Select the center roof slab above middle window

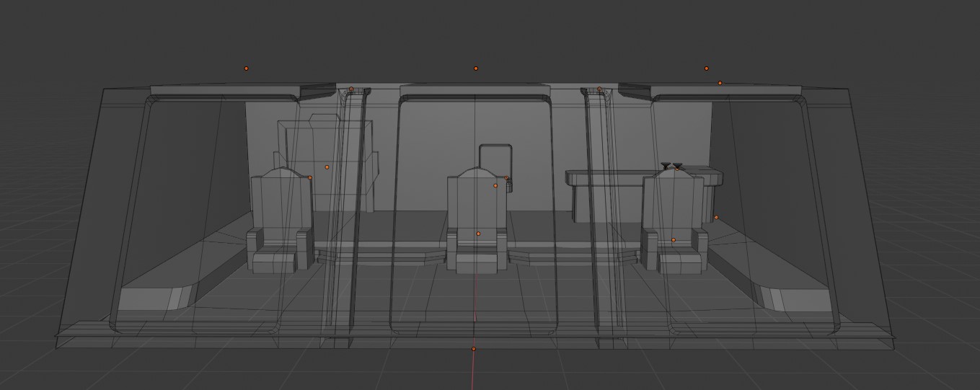tap(475, 90)
